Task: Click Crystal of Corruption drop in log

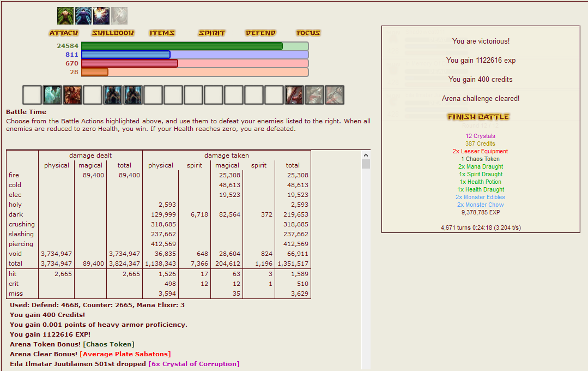Action: click(x=193, y=364)
